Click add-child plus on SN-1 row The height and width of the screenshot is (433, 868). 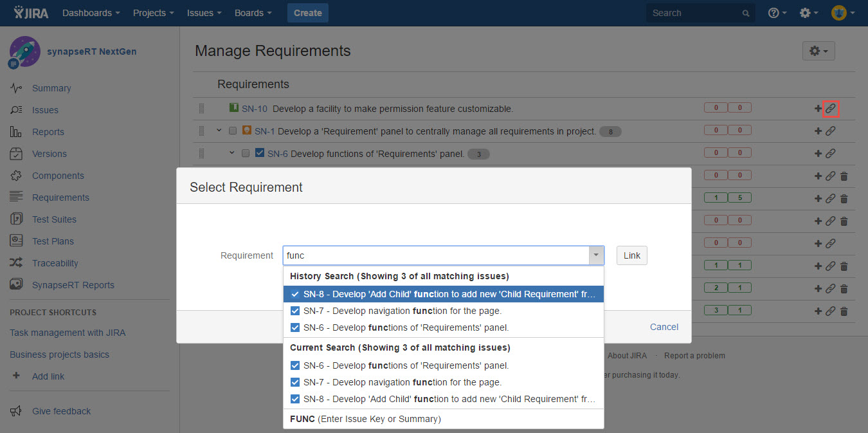[x=818, y=131]
